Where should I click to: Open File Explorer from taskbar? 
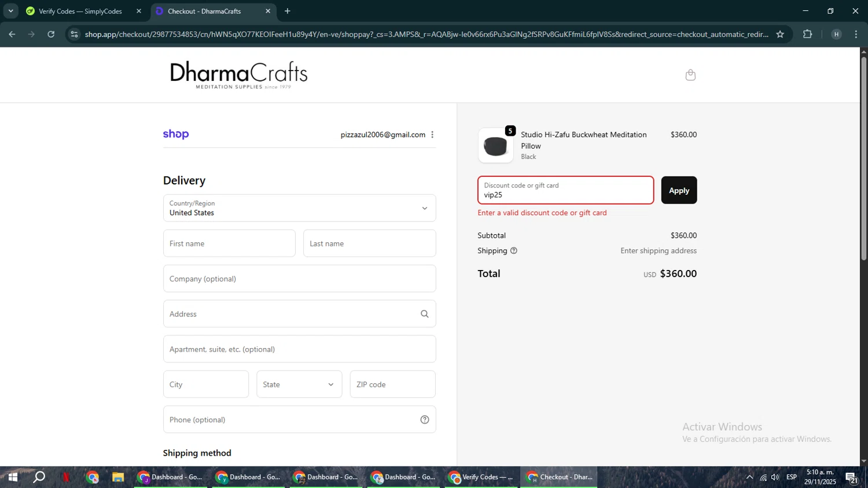118,478
